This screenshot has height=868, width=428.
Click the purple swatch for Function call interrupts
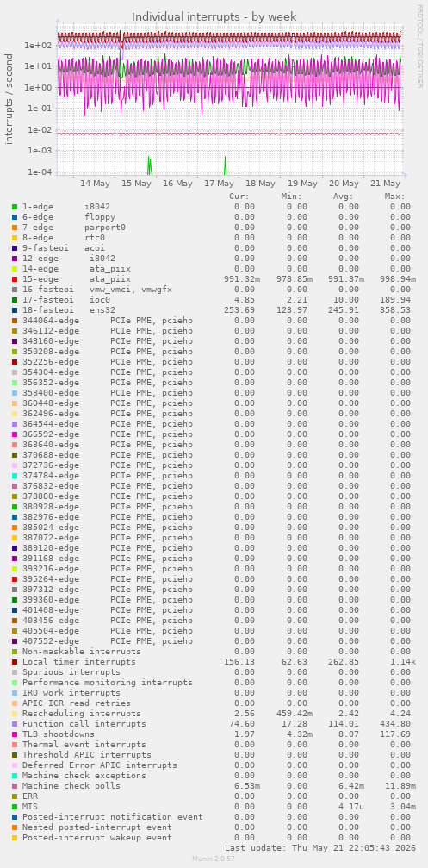tap(15, 723)
